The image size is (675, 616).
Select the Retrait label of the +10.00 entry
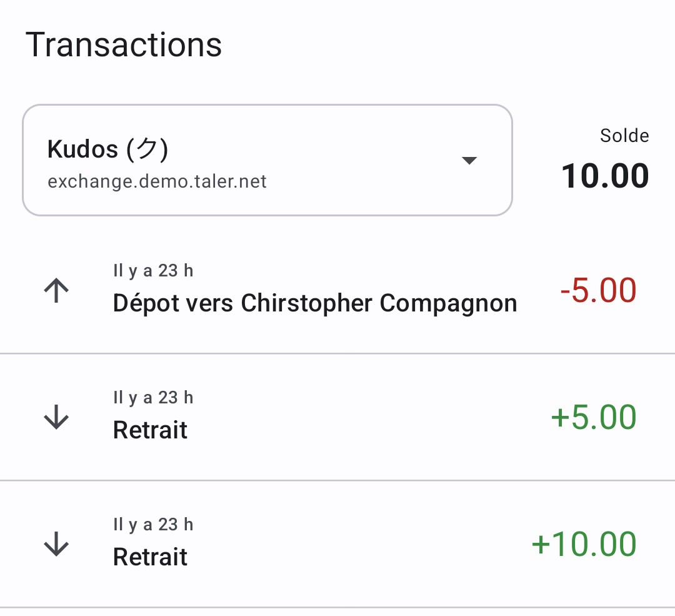(150, 556)
